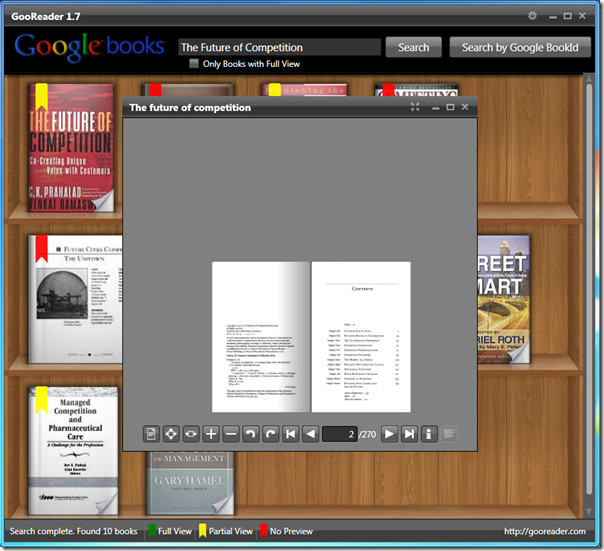
Task: Click status text 'Search complete. Found 10 books'
Action: 73,531
